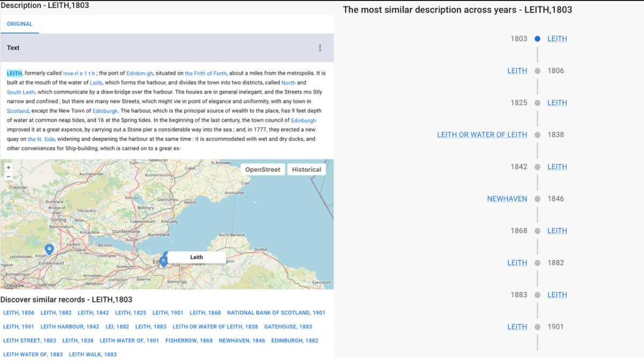Select the 1838 timeline node dot
This screenshot has height=364, width=644.
coord(537,134)
